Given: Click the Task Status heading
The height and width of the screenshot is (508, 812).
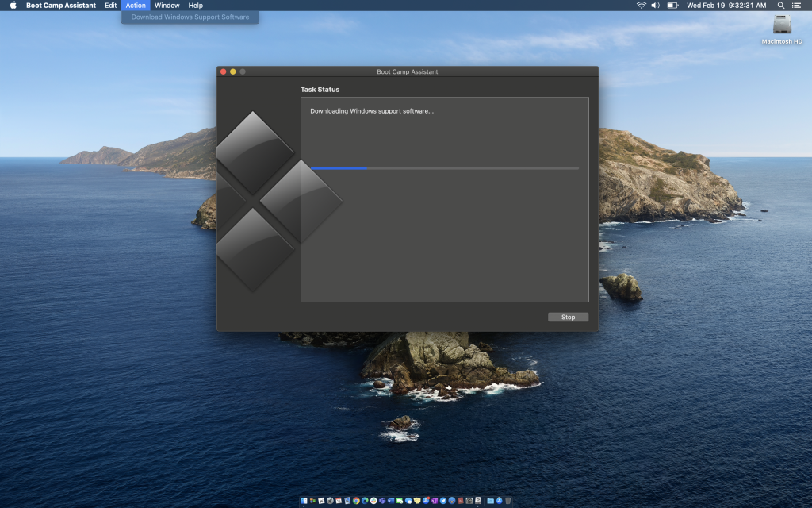Looking at the screenshot, I should pyautogui.click(x=320, y=90).
